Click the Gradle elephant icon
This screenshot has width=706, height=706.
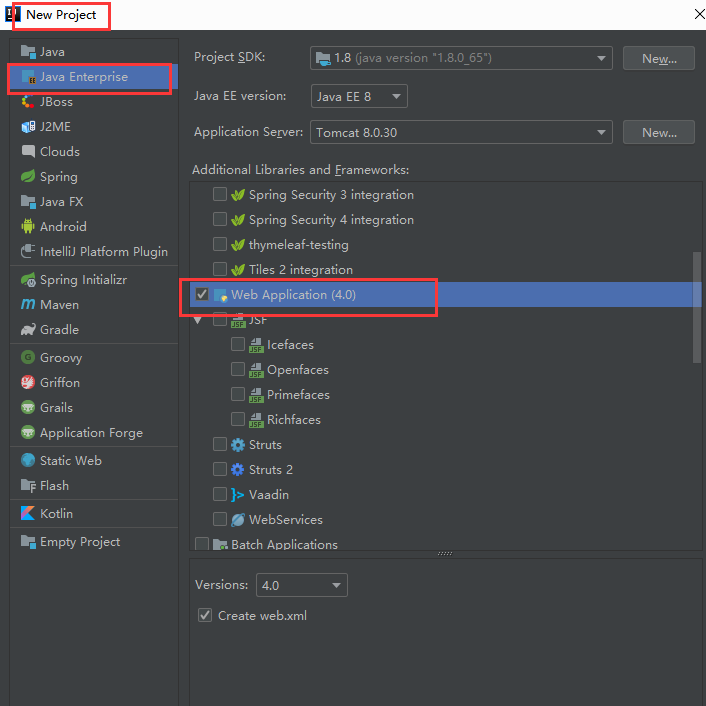coord(28,330)
